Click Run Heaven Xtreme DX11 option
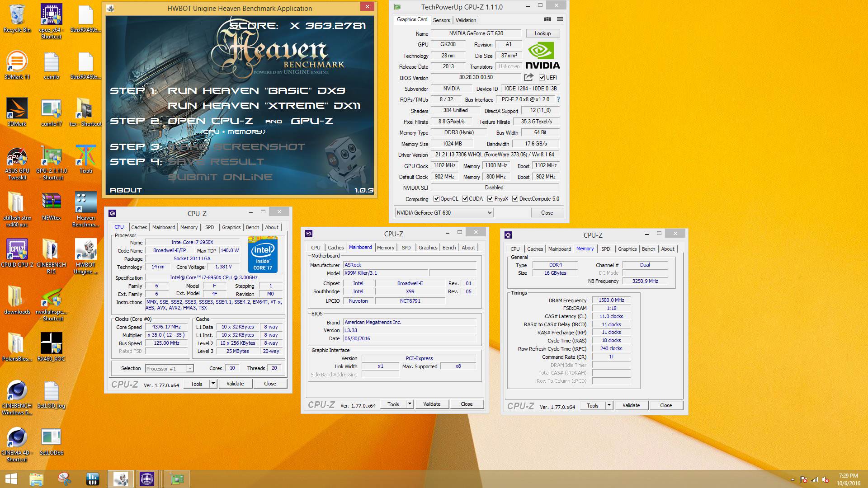Image resolution: width=868 pixels, height=488 pixels. point(264,106)
